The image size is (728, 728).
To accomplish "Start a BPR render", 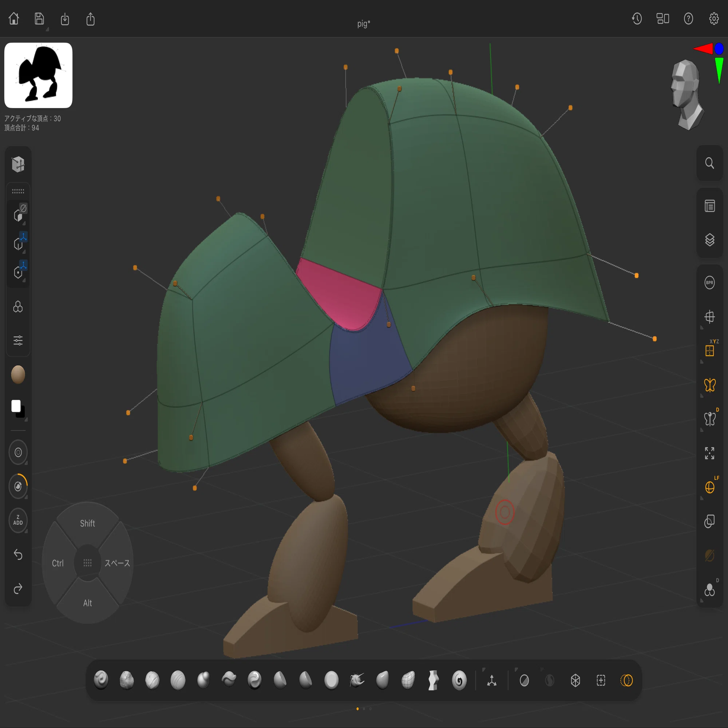I will pos(709,282).
